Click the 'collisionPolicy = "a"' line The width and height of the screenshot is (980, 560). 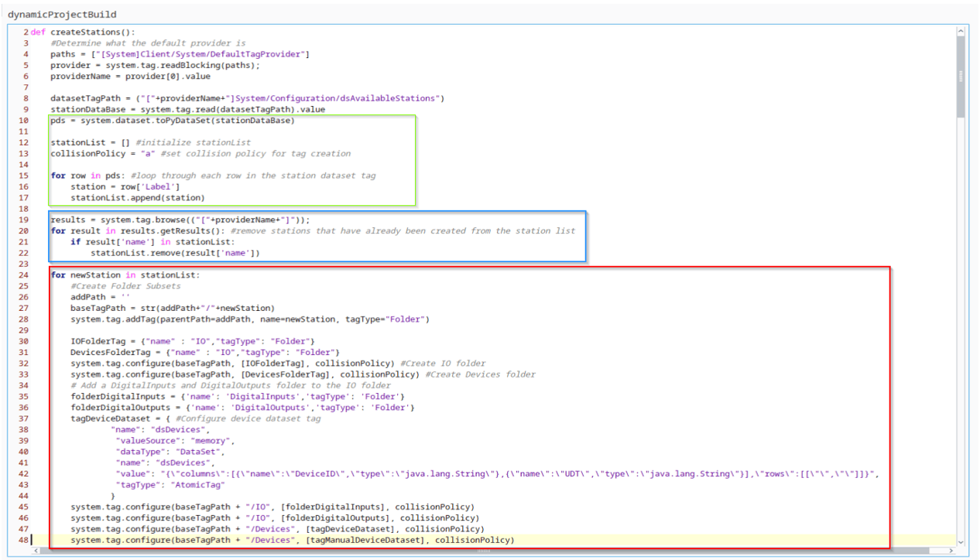[x=200, y=153]
